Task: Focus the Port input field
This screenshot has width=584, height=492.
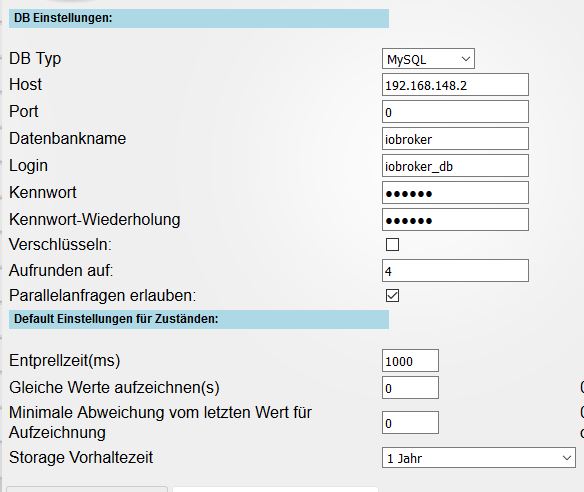Action: click(x=455, y=112)
